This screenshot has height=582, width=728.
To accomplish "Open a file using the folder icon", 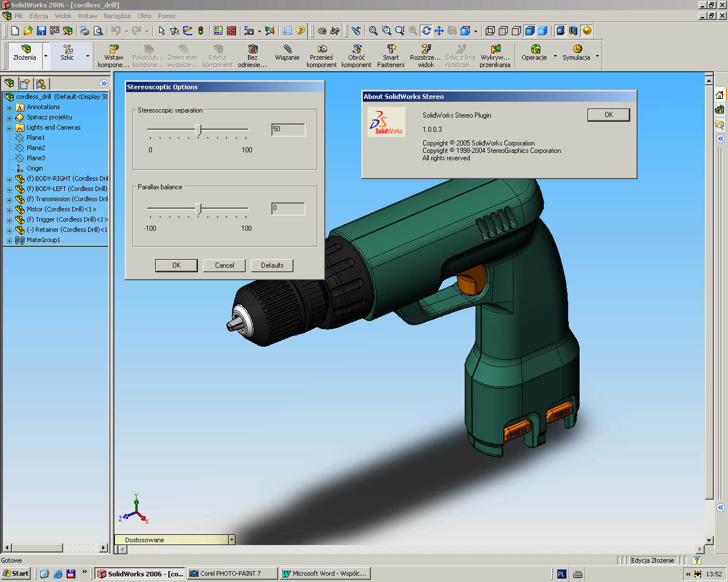I will 28,31.
